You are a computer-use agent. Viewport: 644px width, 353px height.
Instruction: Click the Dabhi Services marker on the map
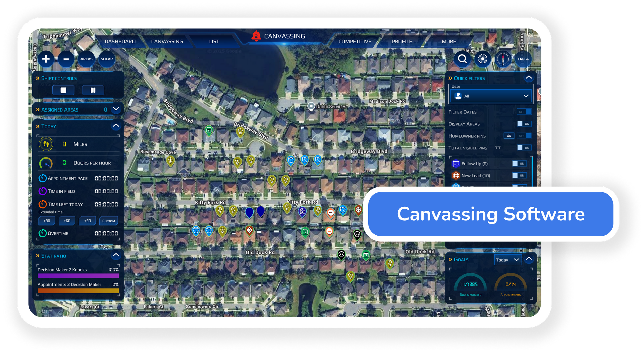point(312,106)
